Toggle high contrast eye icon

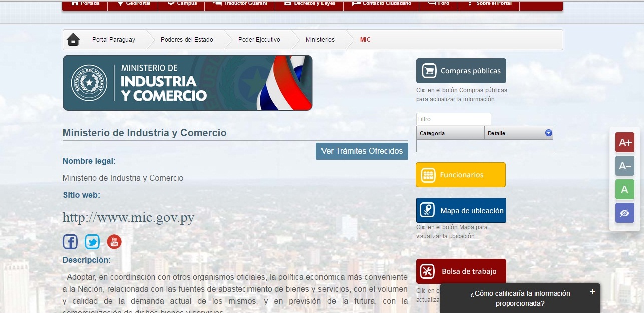click(625, 213)
